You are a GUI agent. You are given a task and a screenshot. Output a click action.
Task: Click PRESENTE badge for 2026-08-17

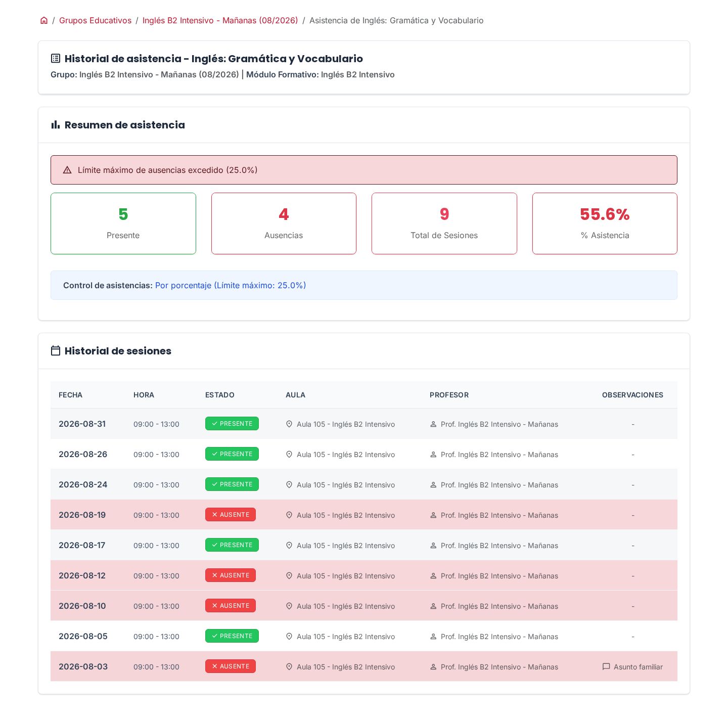pos(232,545)
